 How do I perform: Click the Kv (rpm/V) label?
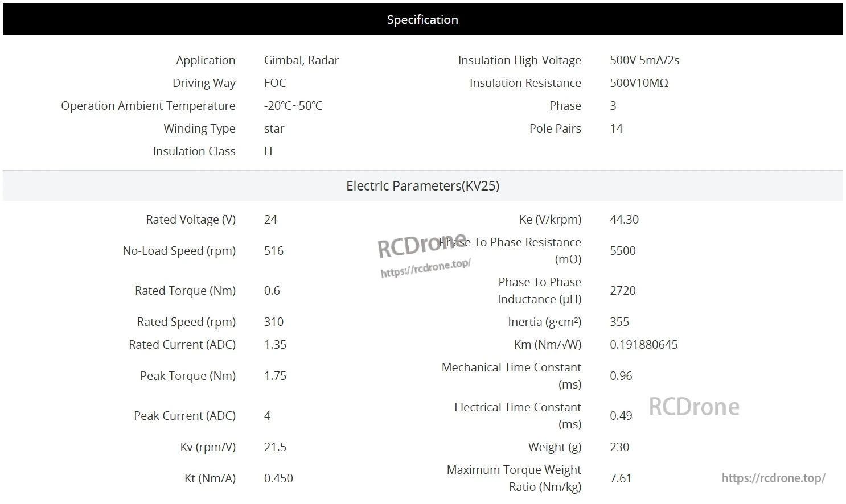click(208, 447)
